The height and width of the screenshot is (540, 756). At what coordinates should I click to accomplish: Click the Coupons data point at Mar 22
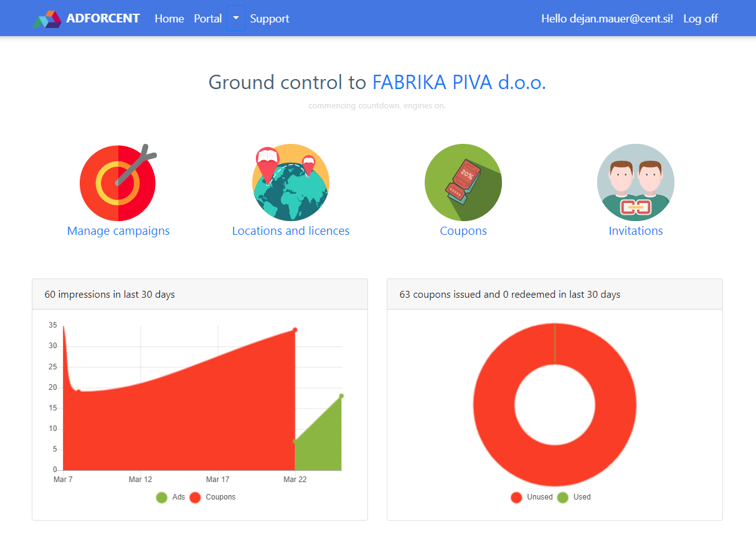click(295, 330)
